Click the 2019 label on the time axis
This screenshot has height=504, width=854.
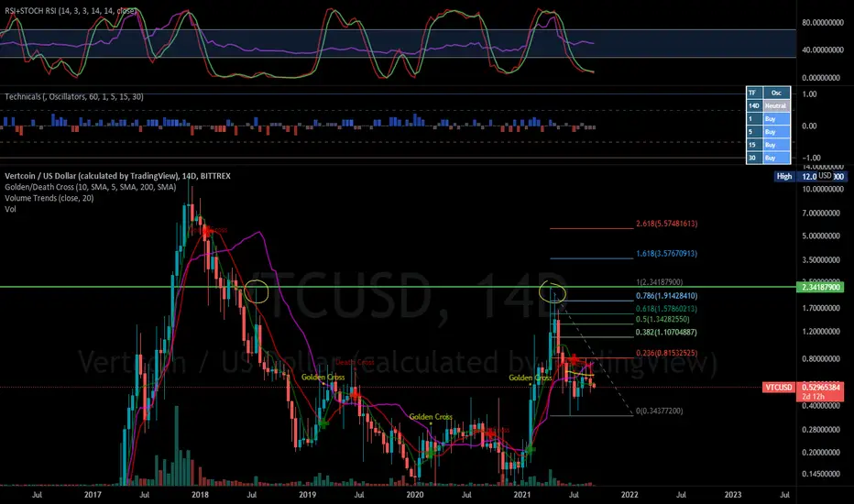(307, 495)
